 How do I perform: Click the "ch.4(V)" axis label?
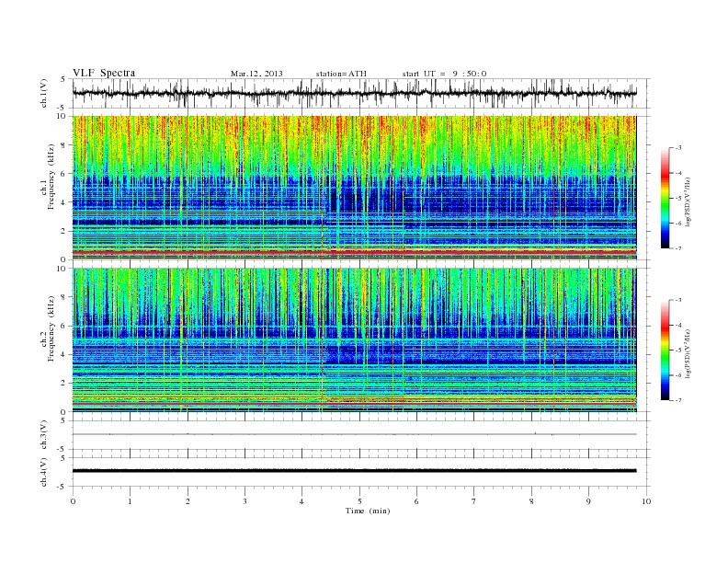pyautogui.click(x=44, y=472)
